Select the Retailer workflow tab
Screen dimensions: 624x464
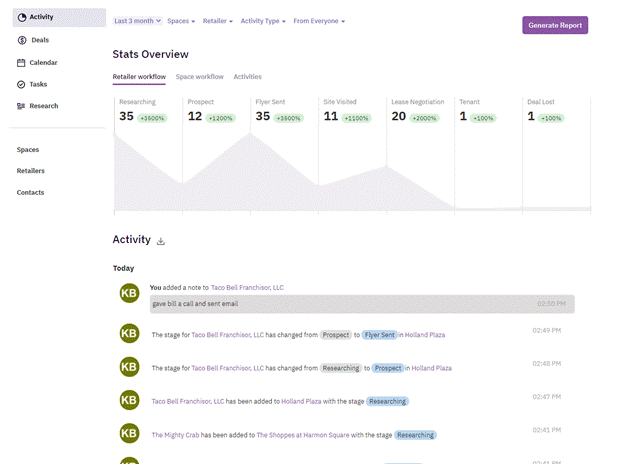139,76
